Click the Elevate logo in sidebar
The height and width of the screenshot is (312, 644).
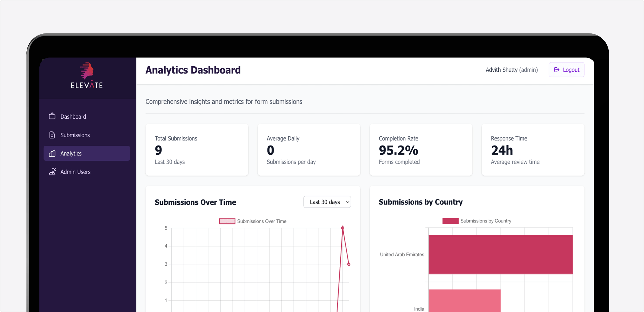(x=87, y=76)
